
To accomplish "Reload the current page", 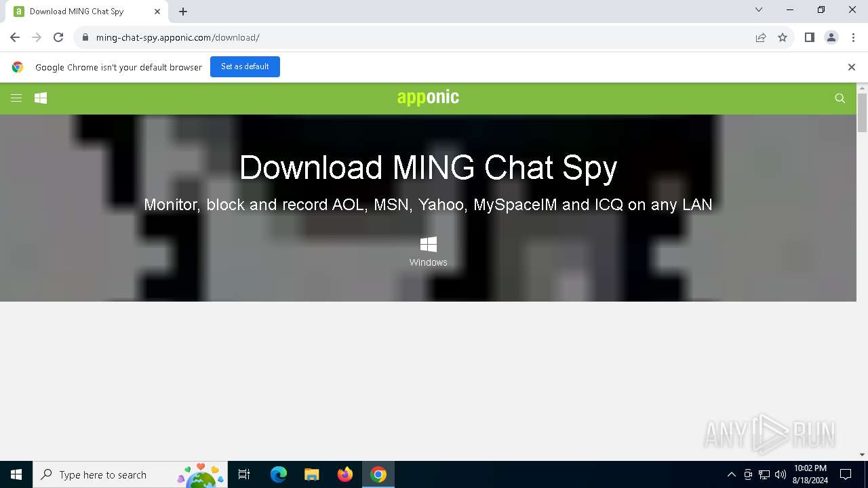I will tap(58, 37).
